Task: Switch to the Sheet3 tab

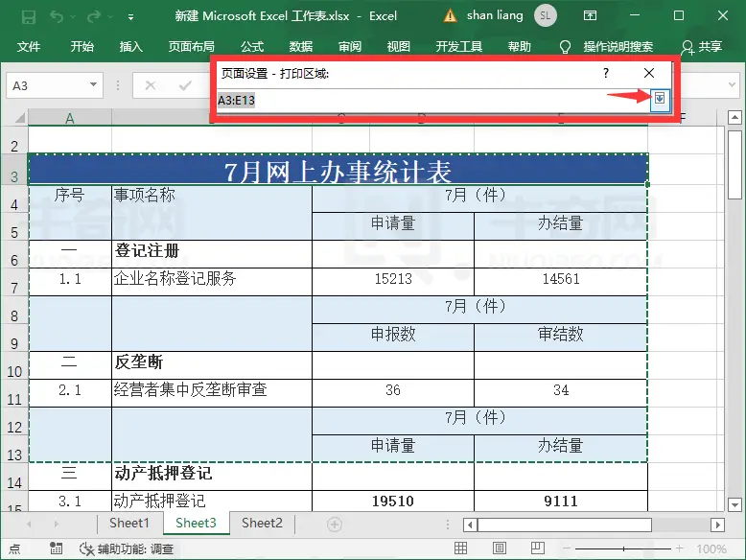Action: (x=196, y=524)
